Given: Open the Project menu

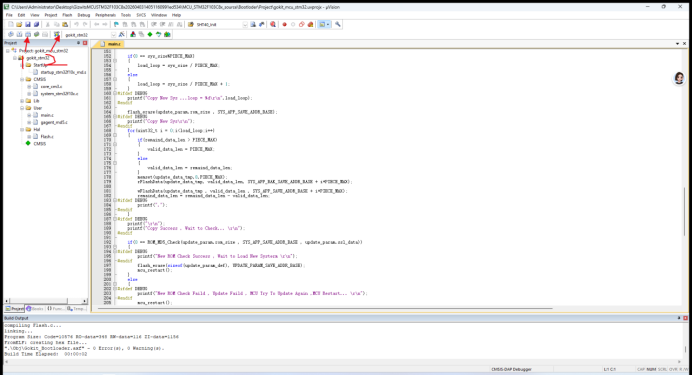Looking at the screenshot, I should [51, 15].
